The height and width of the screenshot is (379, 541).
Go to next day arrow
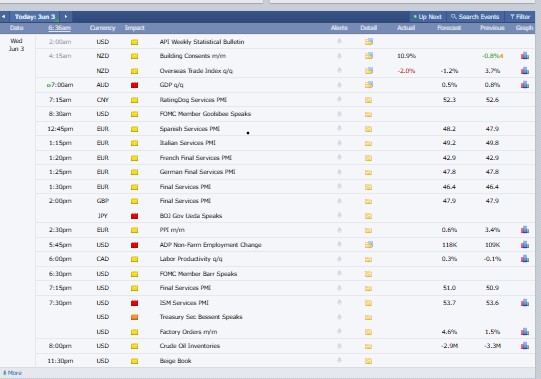tap(66, 17)
